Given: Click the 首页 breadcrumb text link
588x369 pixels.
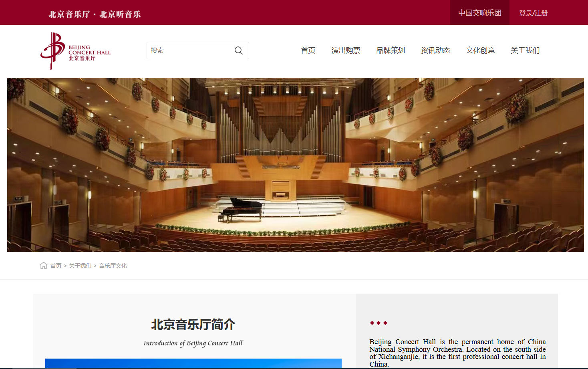Looking at the screenshot, I should coord(56,266).
